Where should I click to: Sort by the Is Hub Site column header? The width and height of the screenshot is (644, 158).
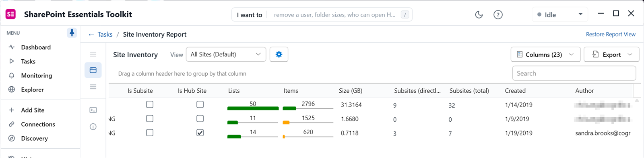point(192,91)
